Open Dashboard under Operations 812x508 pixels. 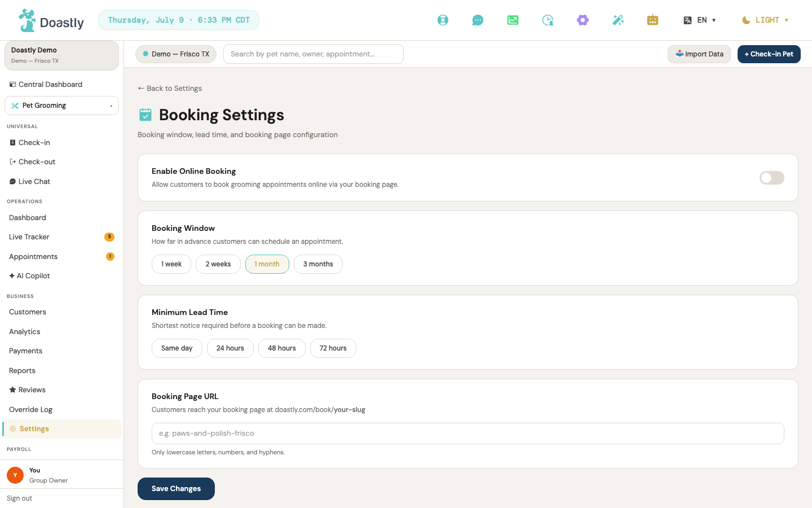point(61,218)
